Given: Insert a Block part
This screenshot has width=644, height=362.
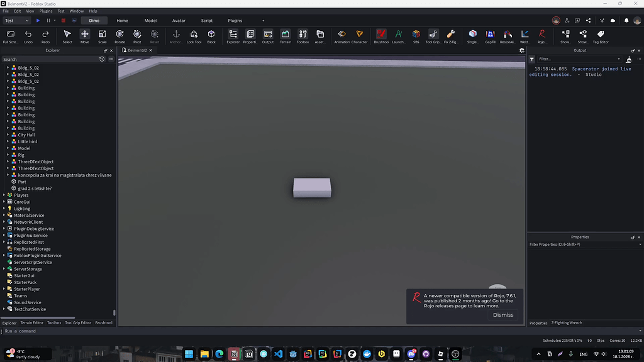Looking at the screenshot, I should tap(211, 36).
